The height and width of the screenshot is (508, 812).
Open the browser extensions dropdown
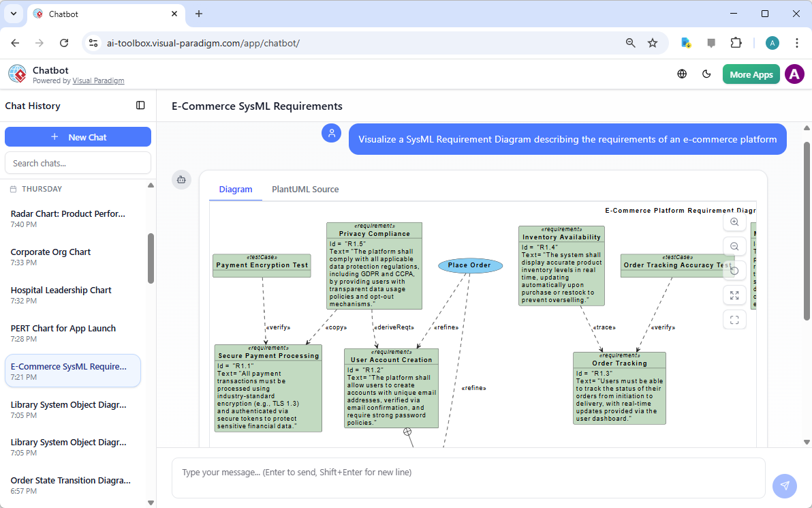736,42
